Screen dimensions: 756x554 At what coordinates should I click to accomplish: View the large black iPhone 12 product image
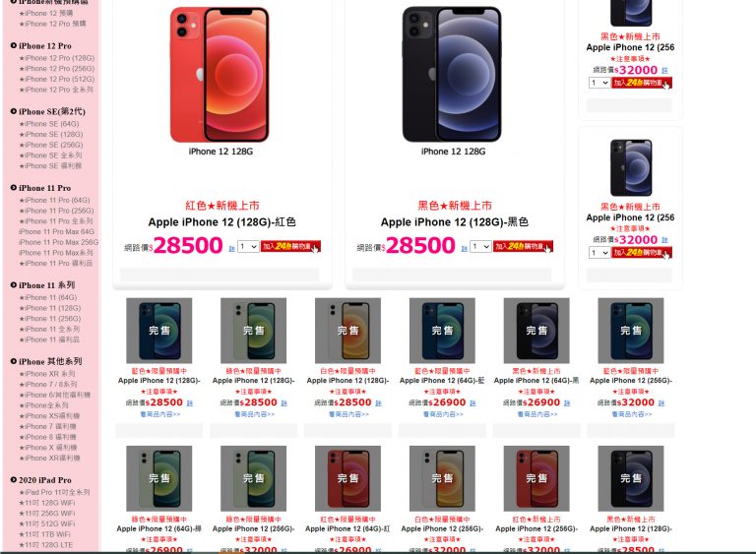[452, 74]
